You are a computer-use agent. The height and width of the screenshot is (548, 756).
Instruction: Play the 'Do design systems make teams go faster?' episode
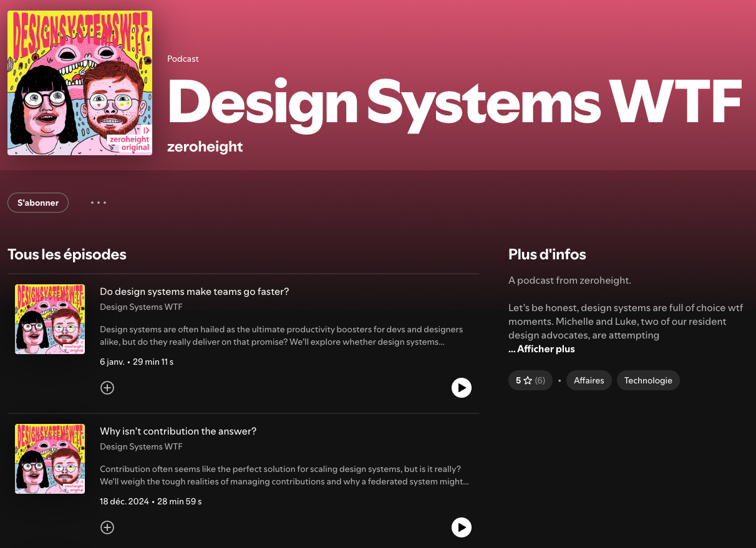click(x=462, y=388)
